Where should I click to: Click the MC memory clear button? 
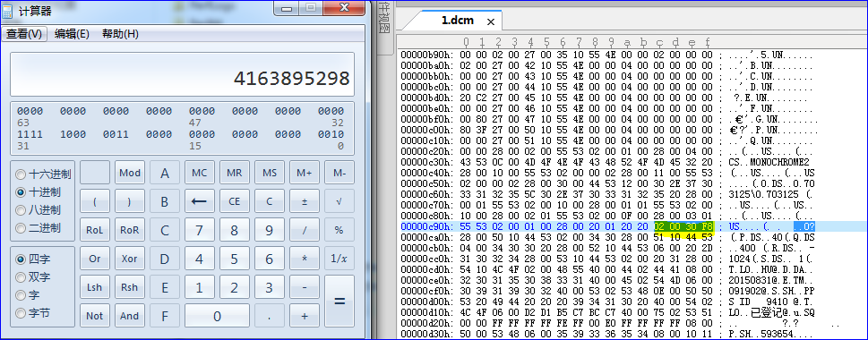pyautogui.click(x=199, y=173)
